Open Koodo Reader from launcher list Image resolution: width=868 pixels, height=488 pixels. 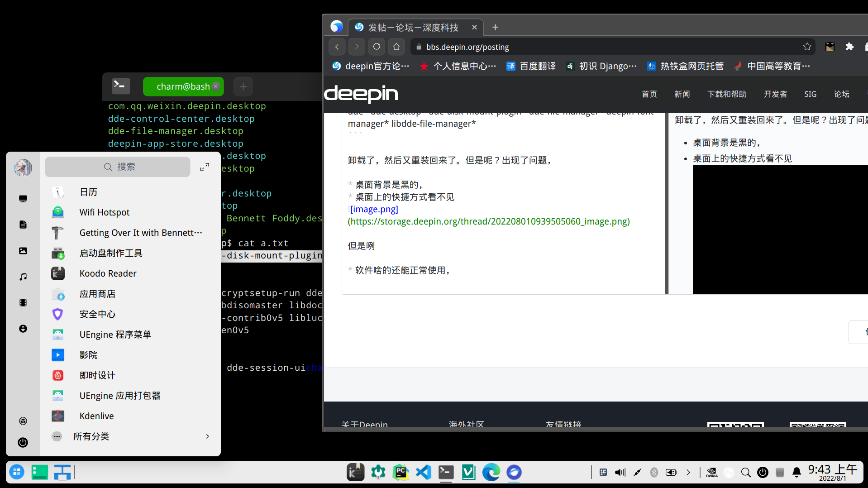pos(108,273)
